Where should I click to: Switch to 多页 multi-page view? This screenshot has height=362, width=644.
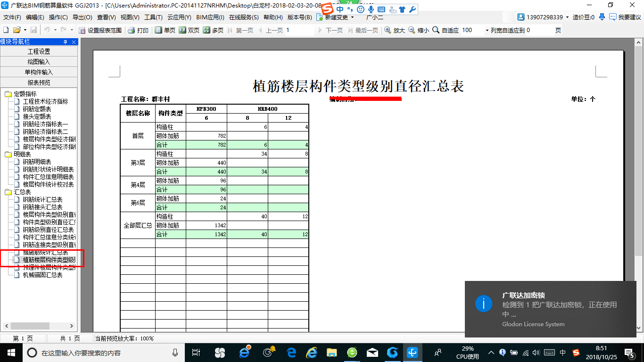(x=213, y=30)
